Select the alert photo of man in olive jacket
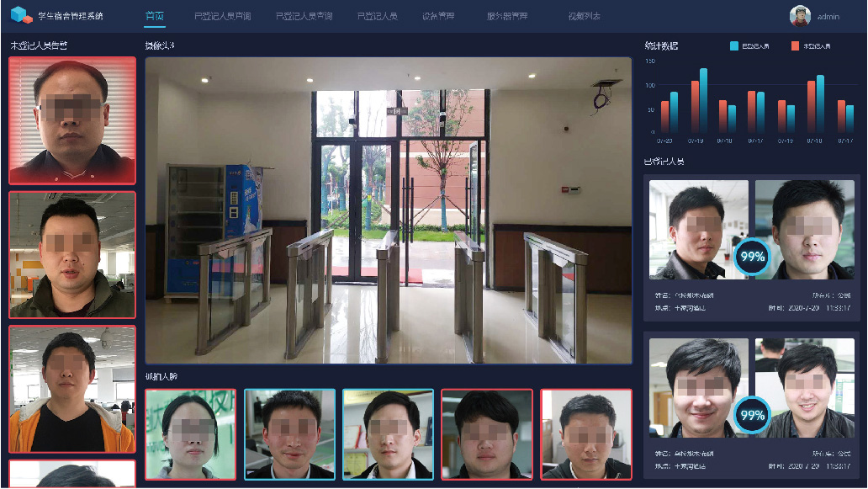The image size is (868, 489). pyautogui.click(x=71, y=254)
